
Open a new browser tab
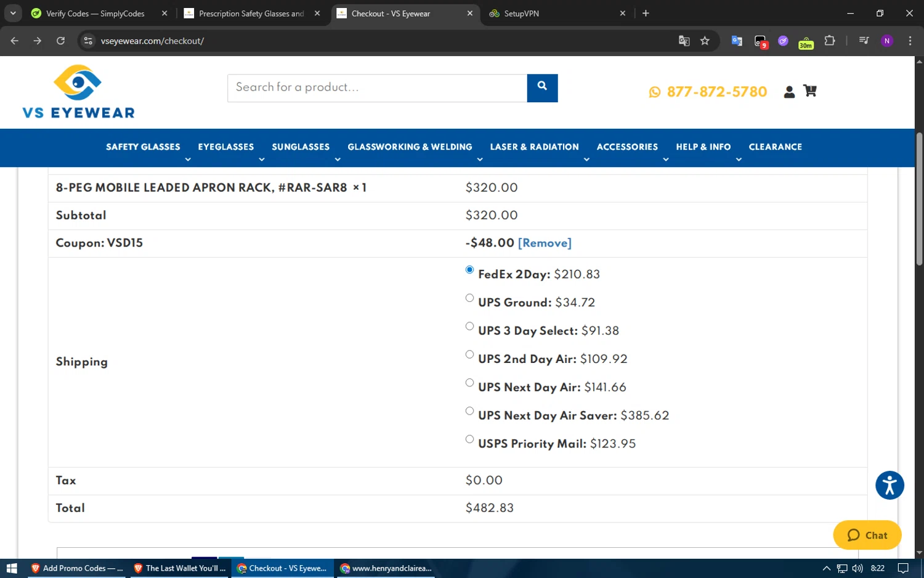[x=646, y=13]
